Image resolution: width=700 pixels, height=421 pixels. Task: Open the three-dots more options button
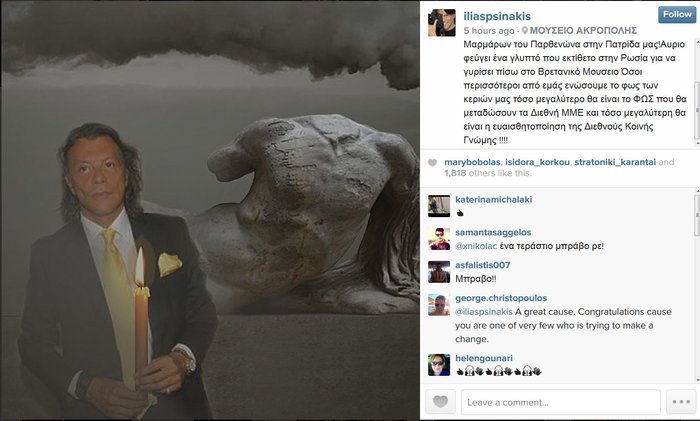[681, 401]
